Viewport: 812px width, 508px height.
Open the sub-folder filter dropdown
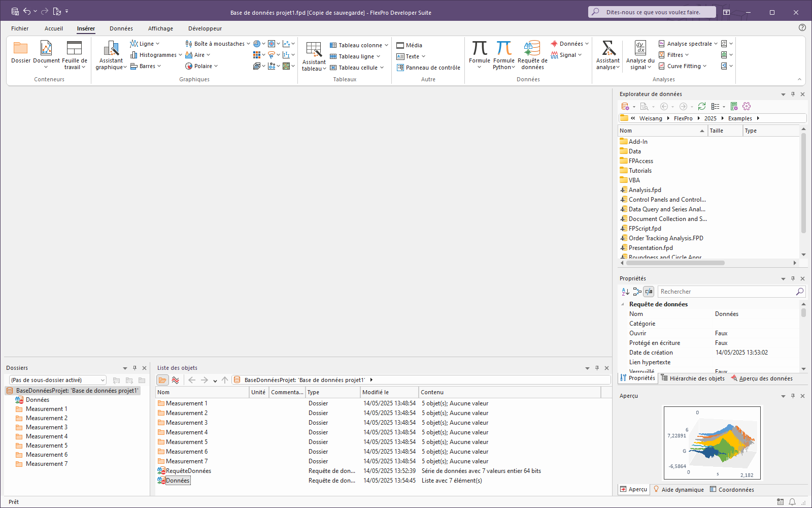click(x=103, y=380)
